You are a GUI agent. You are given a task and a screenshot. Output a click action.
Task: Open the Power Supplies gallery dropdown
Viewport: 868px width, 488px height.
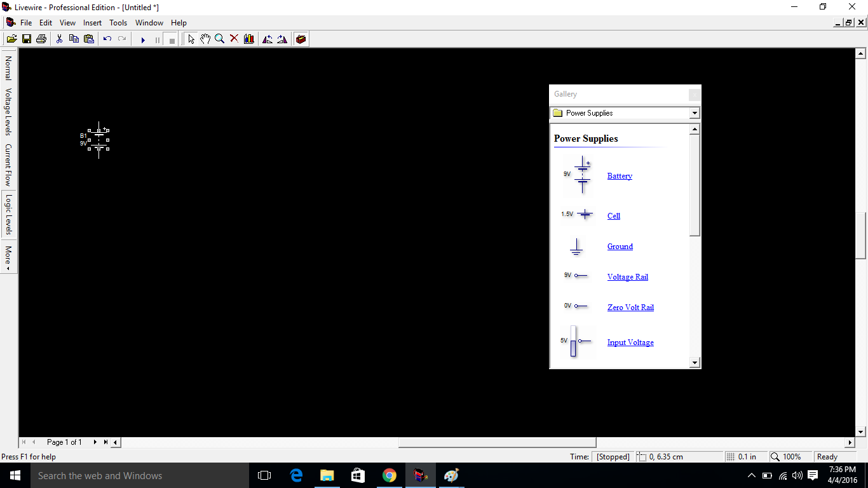694,113
